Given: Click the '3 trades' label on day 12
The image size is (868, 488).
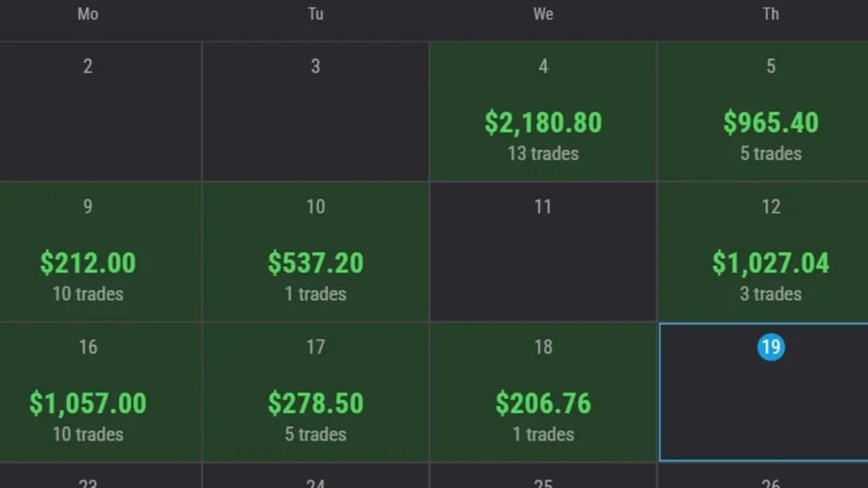Looking at the screenshot, I should click(x=771, y=294).
